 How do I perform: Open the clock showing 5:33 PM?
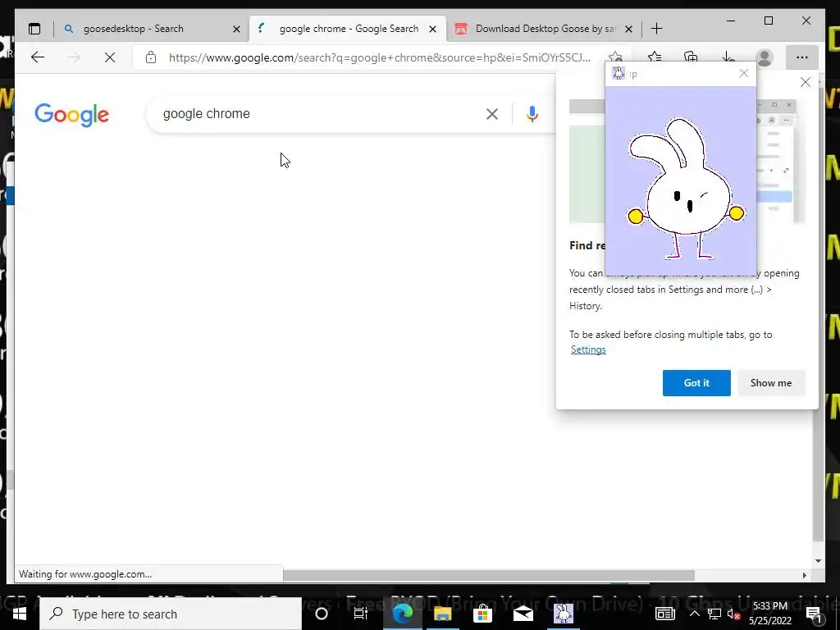pos(770,614)
